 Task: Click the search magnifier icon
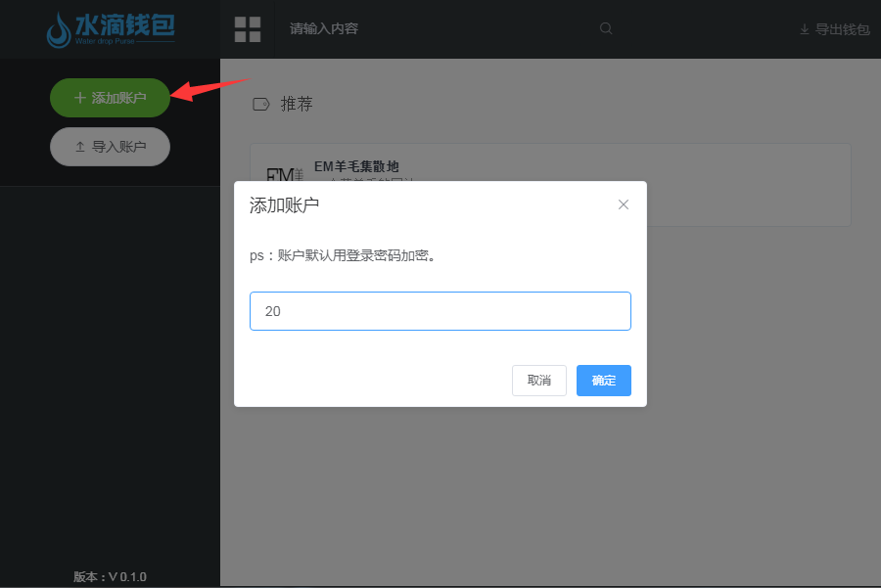click(x=606, y=28)
